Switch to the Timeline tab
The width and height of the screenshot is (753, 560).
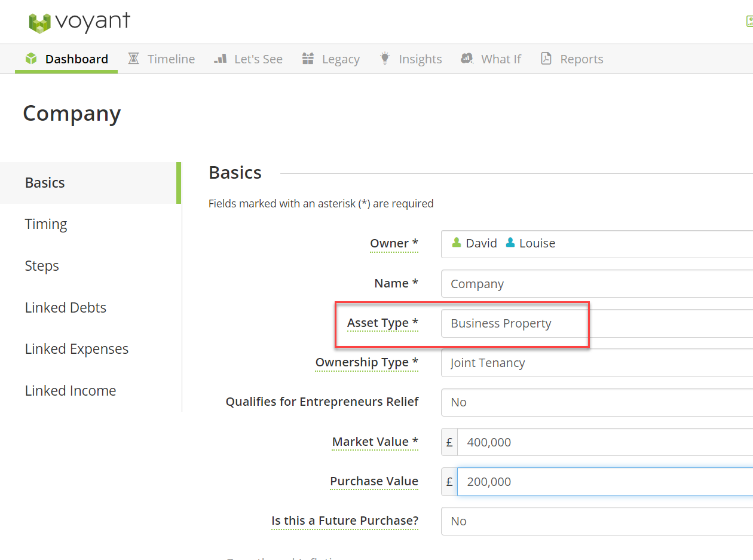161,59
